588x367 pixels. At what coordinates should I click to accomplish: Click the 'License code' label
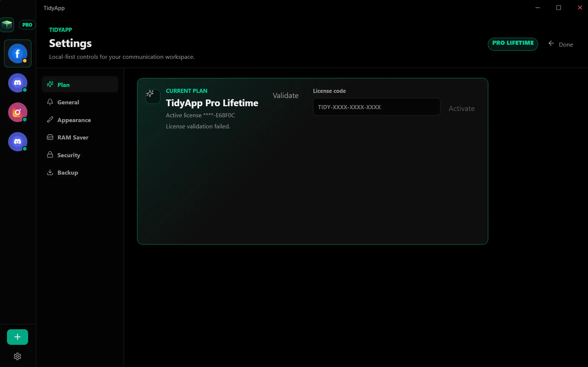(x=329, y=91)
